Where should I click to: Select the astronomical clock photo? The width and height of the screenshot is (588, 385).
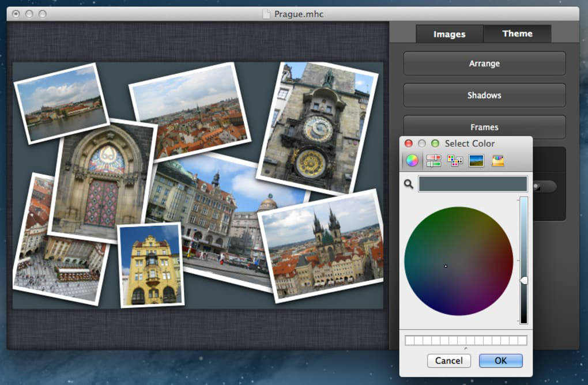316,127
